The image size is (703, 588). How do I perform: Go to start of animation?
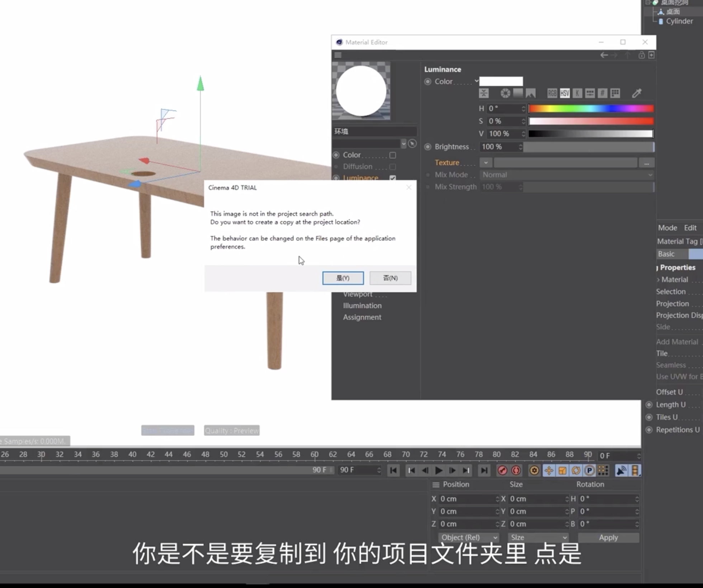393,470
